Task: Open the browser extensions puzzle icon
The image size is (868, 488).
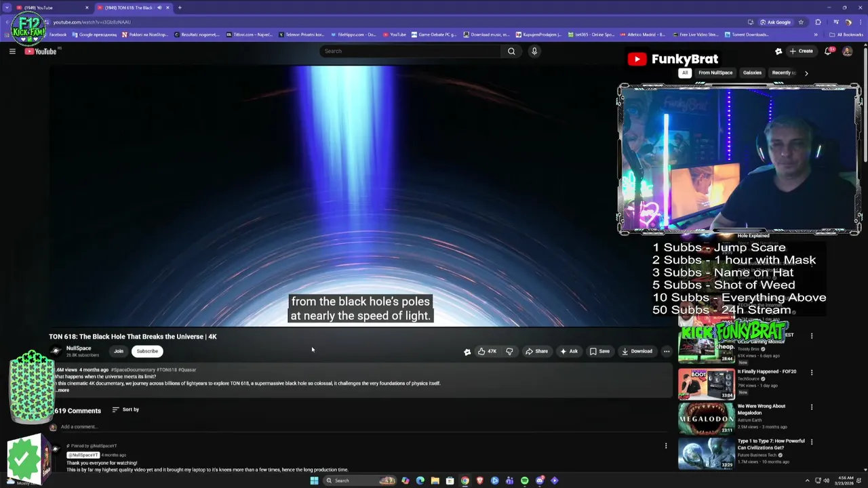Action: (x=818, y=22)
